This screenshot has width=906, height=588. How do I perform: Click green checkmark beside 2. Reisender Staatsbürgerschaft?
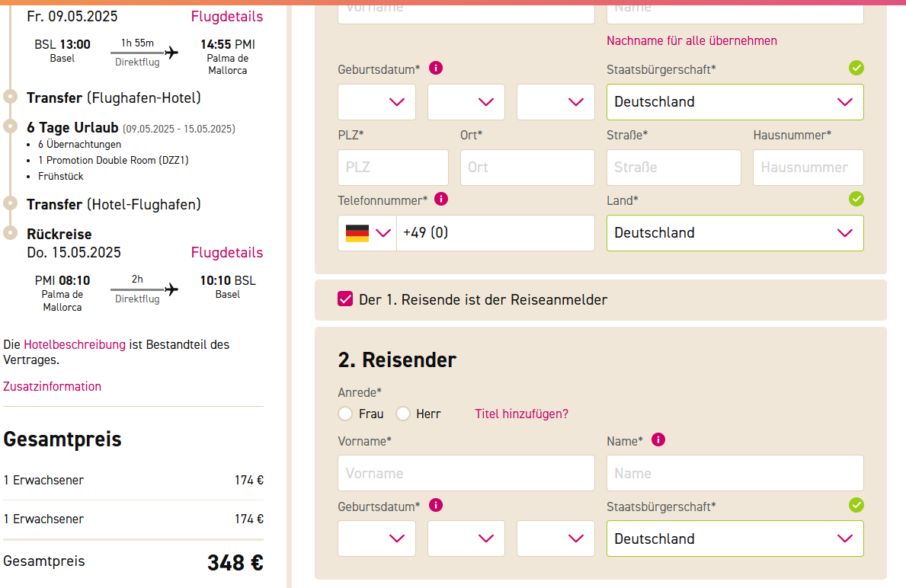coord(856,506)
